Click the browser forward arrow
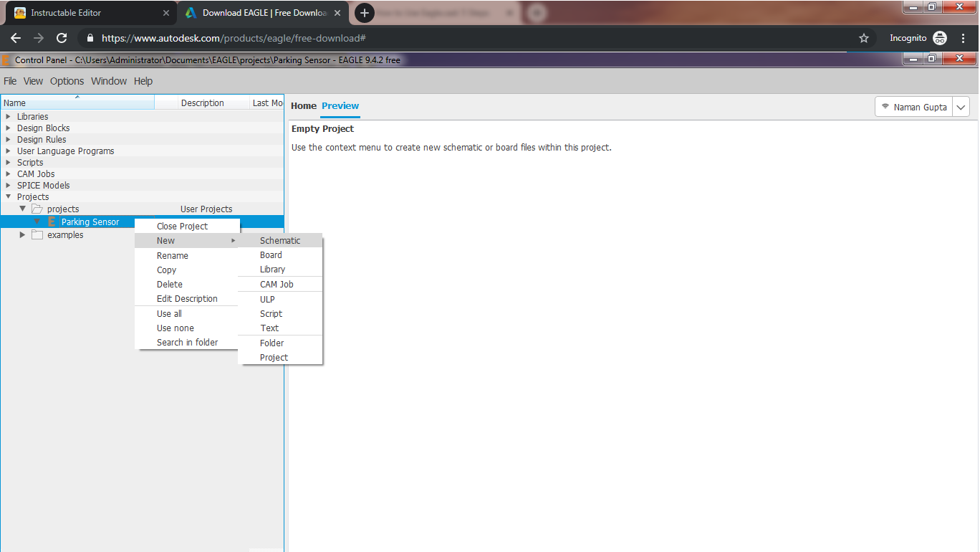980x552 pixels. pyautogui.click(x=39, y=38)
